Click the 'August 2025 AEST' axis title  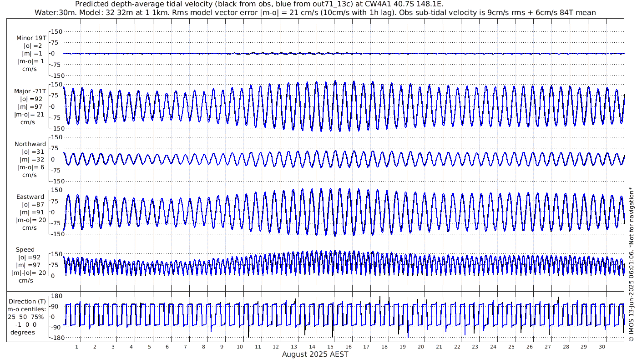point(315,354)
